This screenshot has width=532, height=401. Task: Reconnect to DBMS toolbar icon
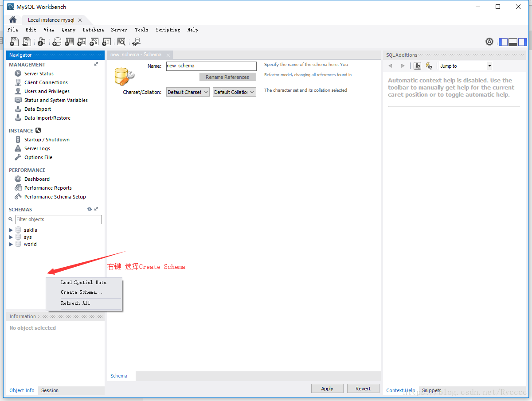coord(136,42)
